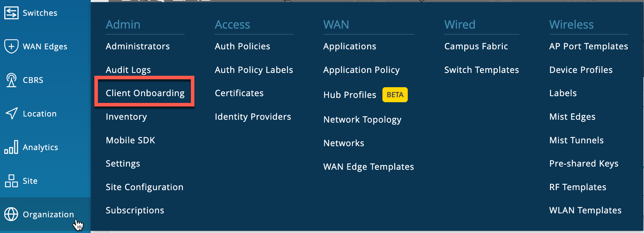This screenshot has height=233, width=644.
Task: Open Client Onboarding under Admin
Action: (x=145, y=93)
